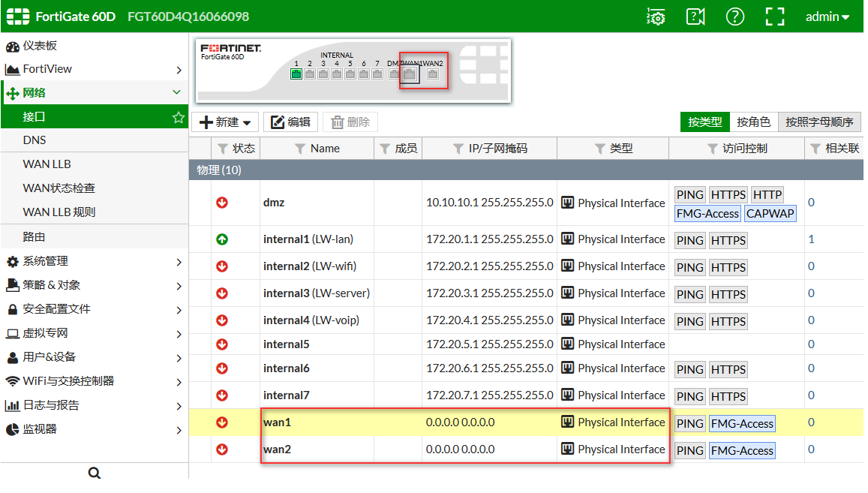This screenshot has width=868, height=493.
Task: Click the 访问控制 column filter icon
Action: (713, 149)
